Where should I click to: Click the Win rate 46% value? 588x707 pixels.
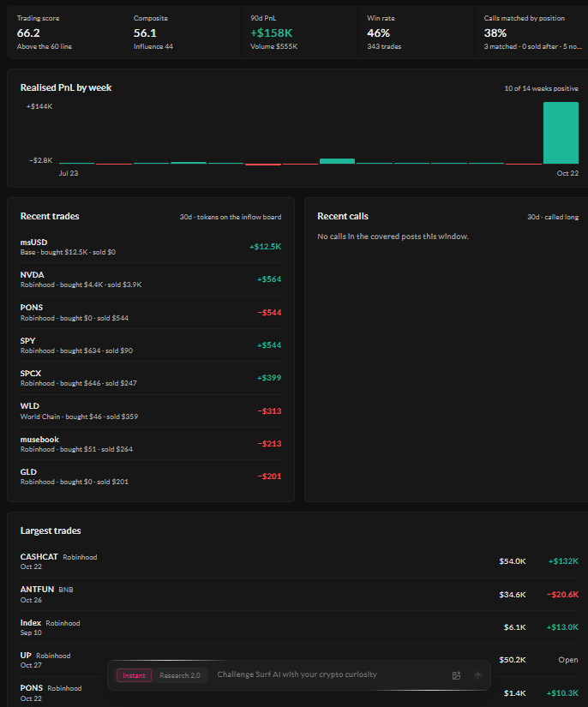click(x=378, y=33)
